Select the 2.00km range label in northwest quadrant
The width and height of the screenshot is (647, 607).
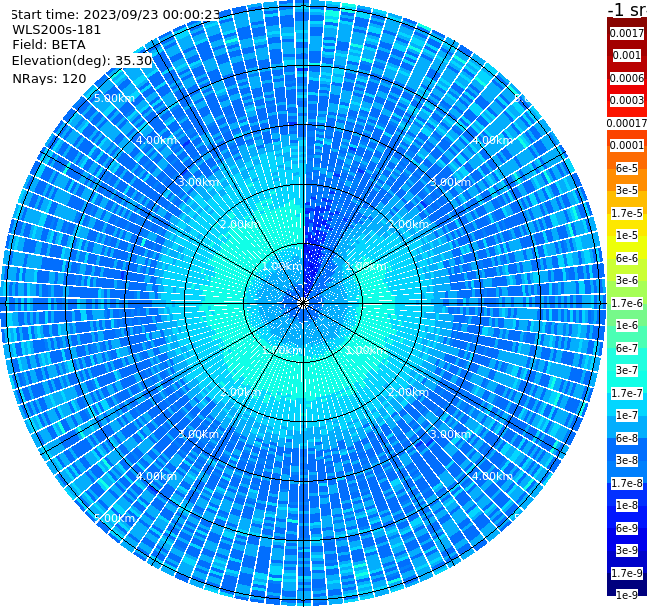[x=241, y=224]
